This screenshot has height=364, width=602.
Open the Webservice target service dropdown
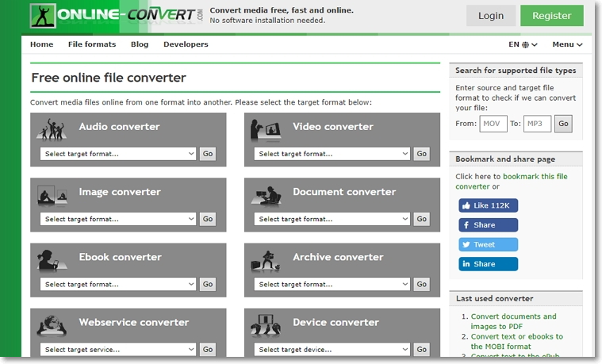(x=118, y=349)
